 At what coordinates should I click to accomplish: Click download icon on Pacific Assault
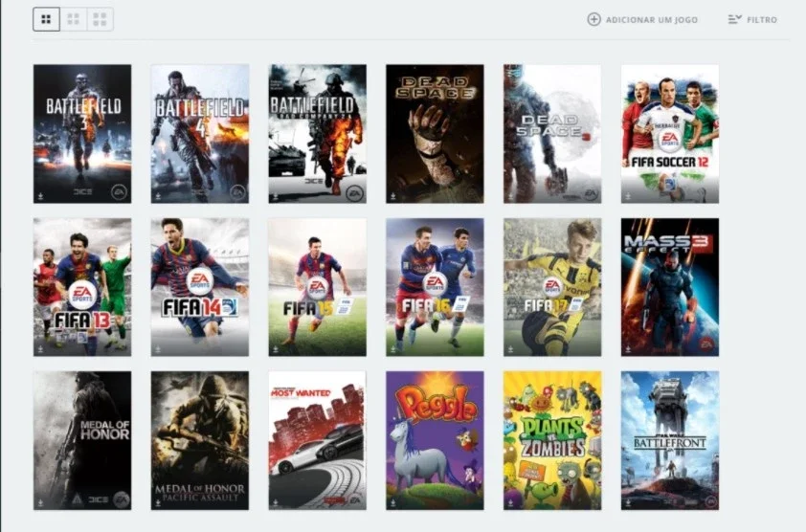[x=158, y=502]
